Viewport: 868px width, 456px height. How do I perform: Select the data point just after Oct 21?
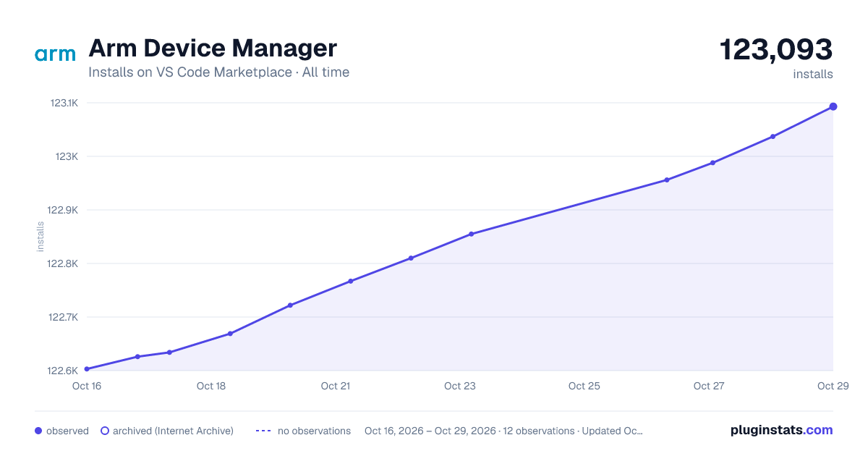(350, 281)
